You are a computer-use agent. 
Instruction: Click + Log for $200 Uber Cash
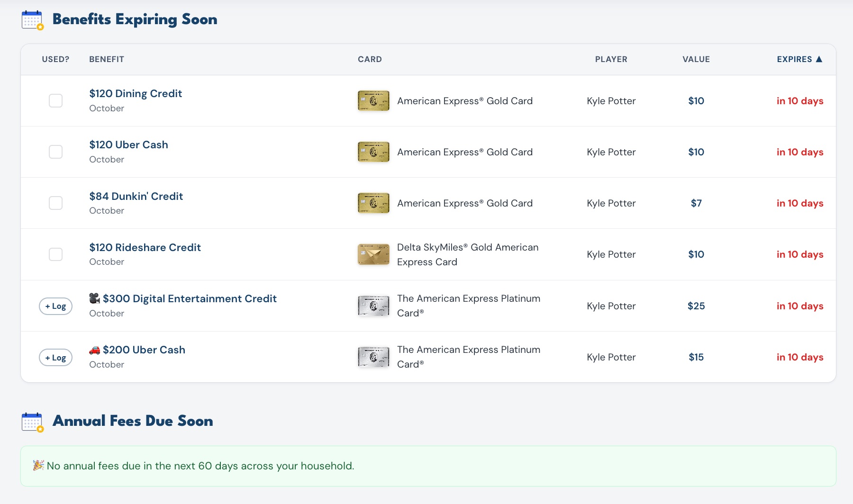[56, 358]
